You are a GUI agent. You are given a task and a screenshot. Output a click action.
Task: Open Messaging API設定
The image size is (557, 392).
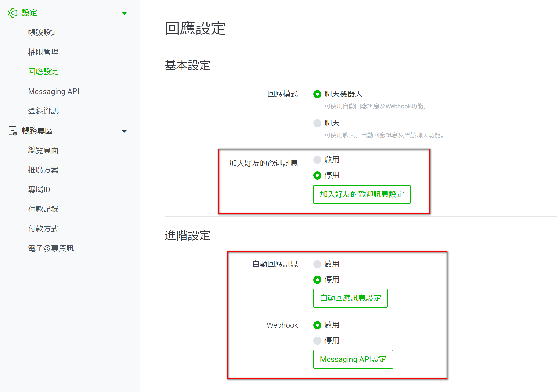point(353,359)
